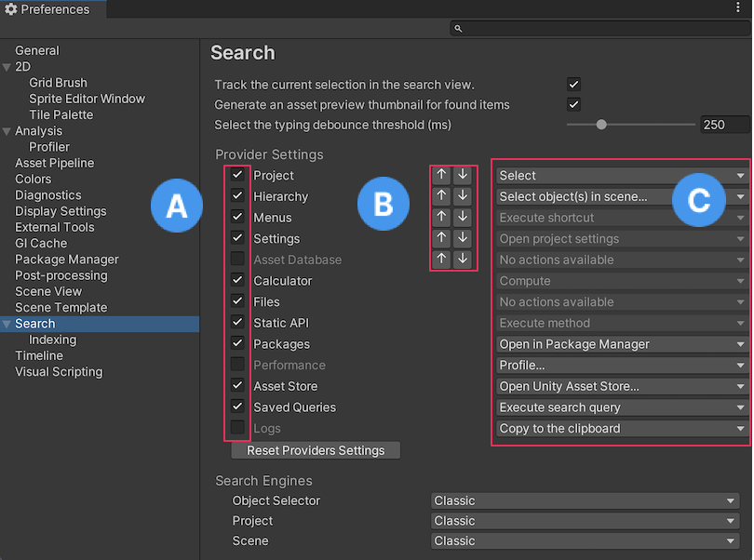
Task: Switch to the Preferences tab
Action: pyautogui.click(x=53, y=9)
